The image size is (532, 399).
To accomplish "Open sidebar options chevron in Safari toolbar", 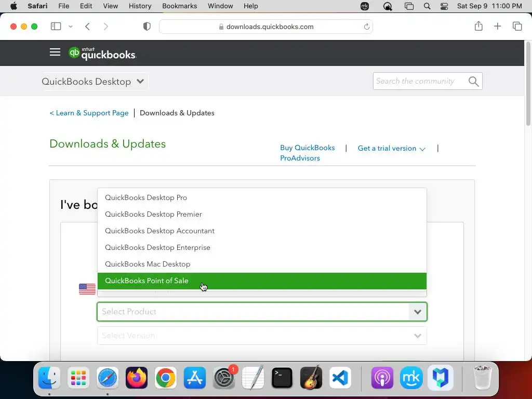I will (x=71, y=26).
